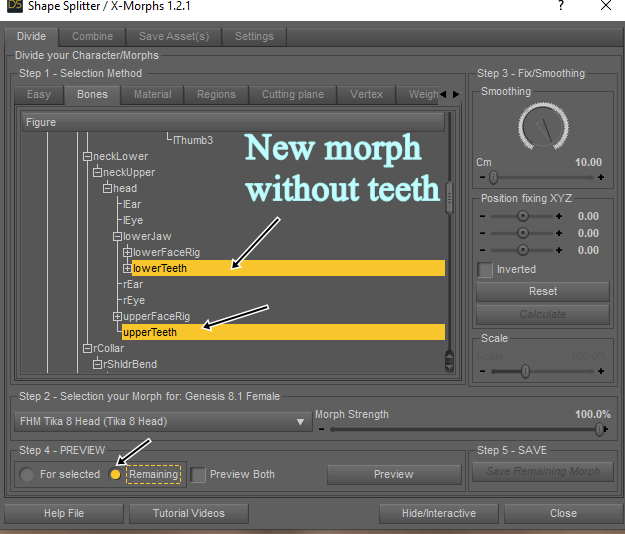Click plus on second Position fixing row
625x534 pixels.
click(x=559, y=233)
